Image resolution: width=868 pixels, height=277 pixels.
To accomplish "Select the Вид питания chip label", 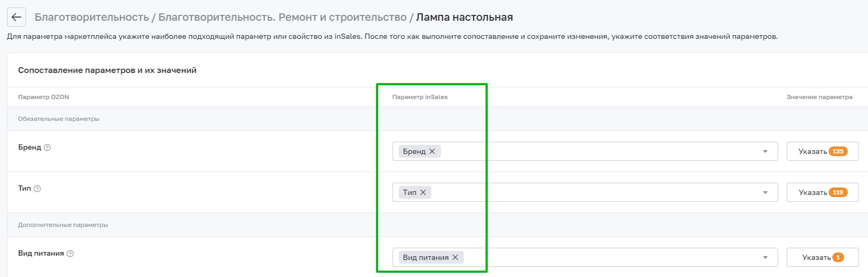I will point(425,257).
